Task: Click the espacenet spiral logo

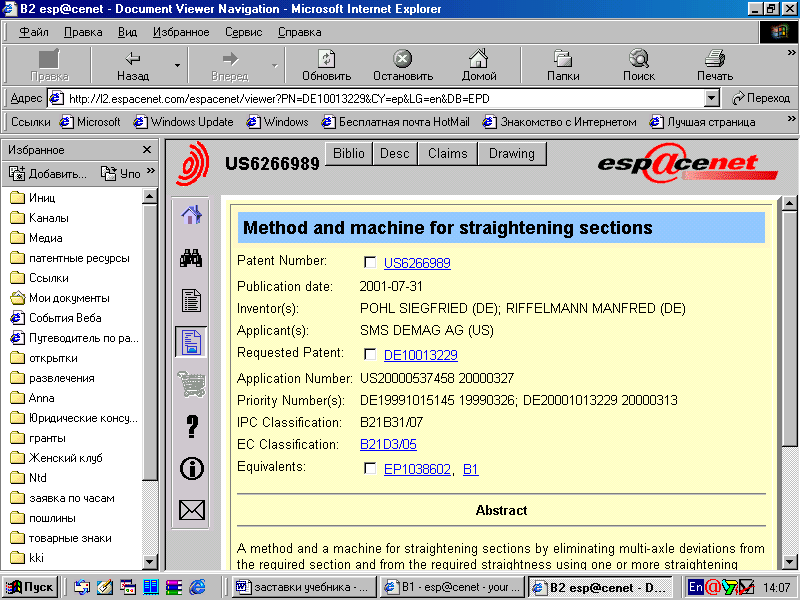Action: pyautogui.click(x=193, y=163)
